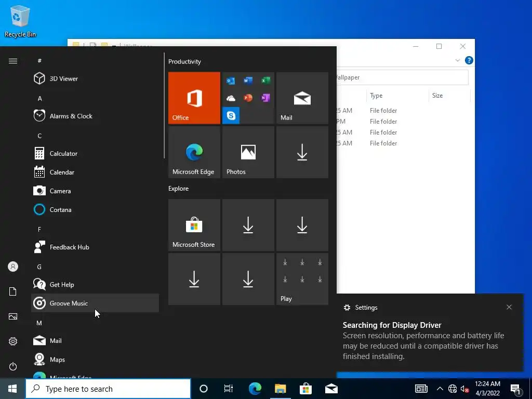Open Documents from Start sidebar
The image size is (532, 399).
click(13, 291)
